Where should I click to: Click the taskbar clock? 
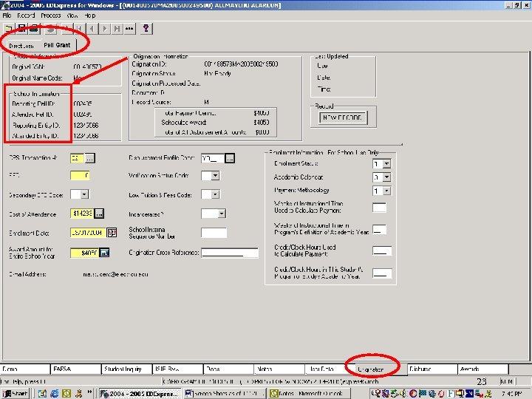pyautogui.click(x=511, y=394)
